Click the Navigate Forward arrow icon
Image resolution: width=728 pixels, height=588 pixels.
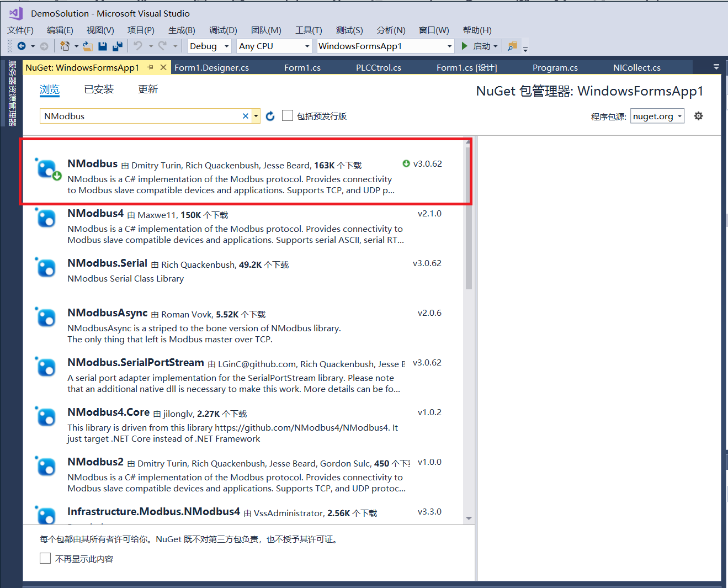point(44,46)
